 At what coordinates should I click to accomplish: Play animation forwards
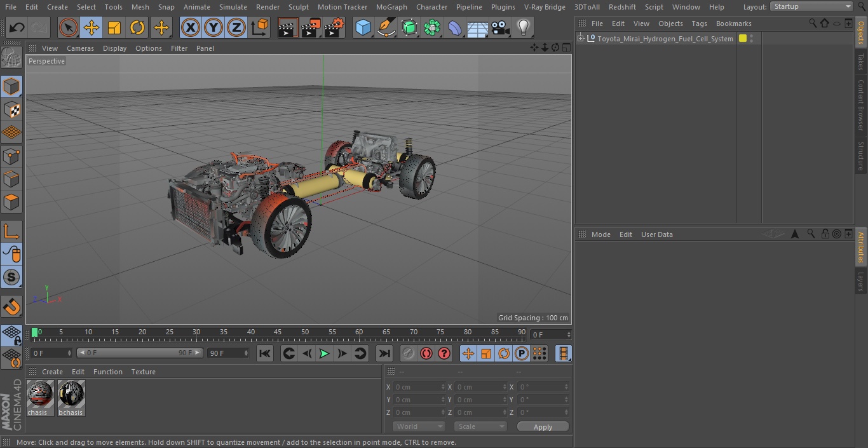324,353
